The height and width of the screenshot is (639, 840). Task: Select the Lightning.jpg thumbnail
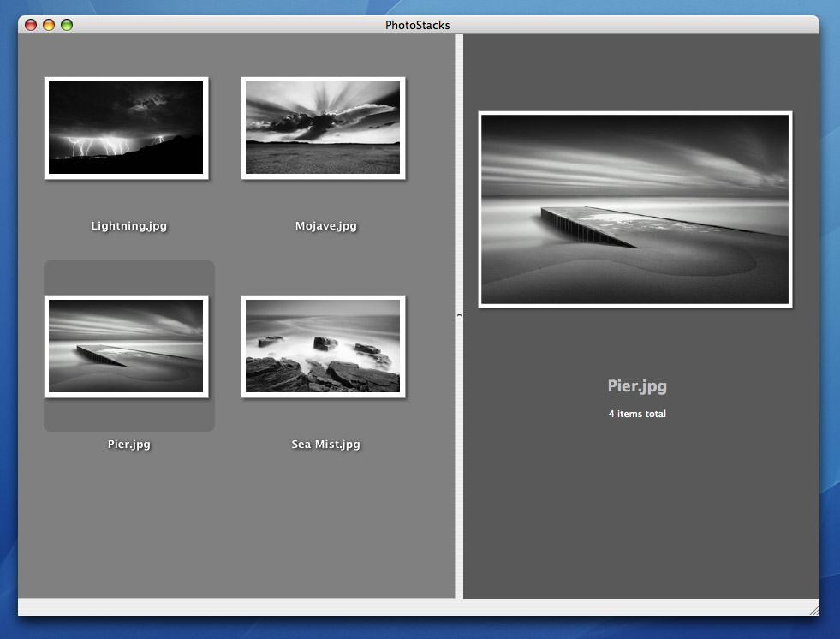click(127, 128)
